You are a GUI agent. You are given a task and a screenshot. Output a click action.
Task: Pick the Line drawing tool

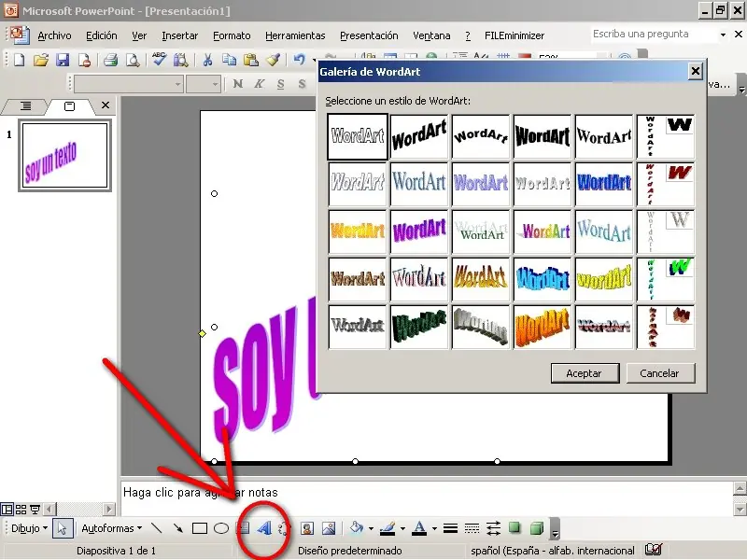click(156, 528)
